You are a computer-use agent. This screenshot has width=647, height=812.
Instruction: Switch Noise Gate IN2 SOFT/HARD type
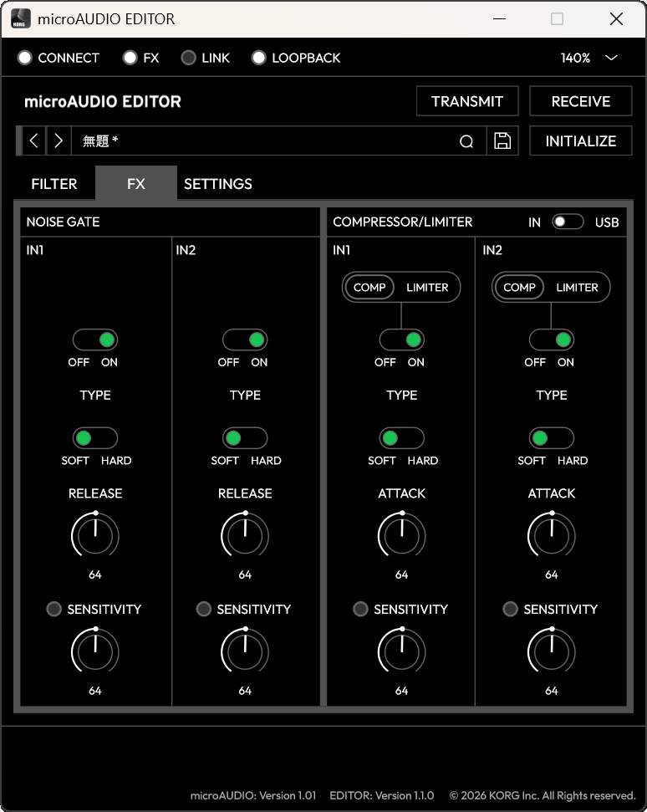tap(245, 438)
